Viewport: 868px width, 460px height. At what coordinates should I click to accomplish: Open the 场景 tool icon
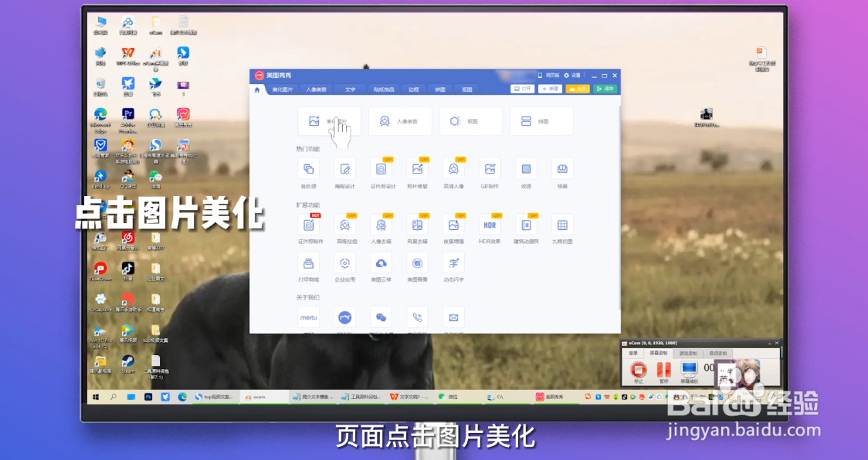(x=562, y=169)
